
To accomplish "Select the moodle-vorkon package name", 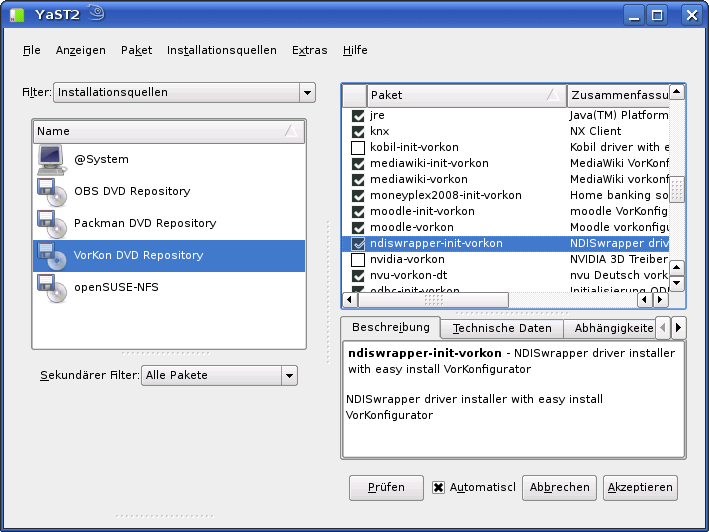I will tap(411, 227).
